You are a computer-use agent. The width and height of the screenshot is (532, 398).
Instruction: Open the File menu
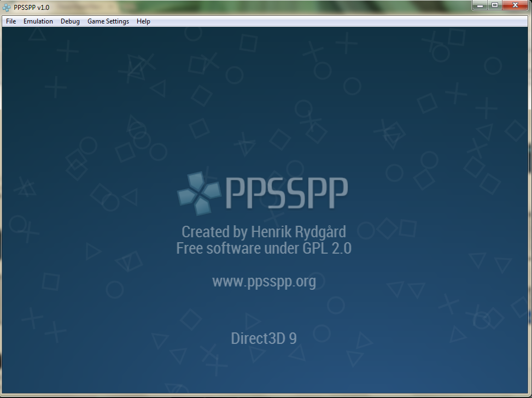(11, 21)
